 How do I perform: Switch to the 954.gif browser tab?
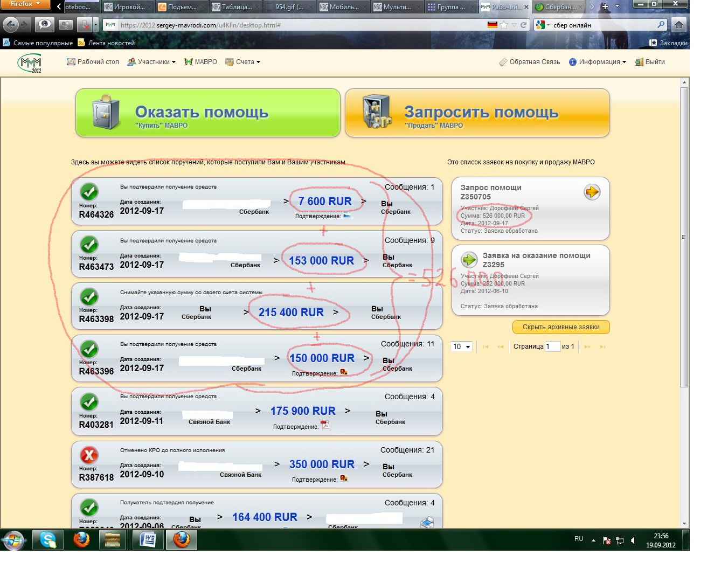point(289,7)
